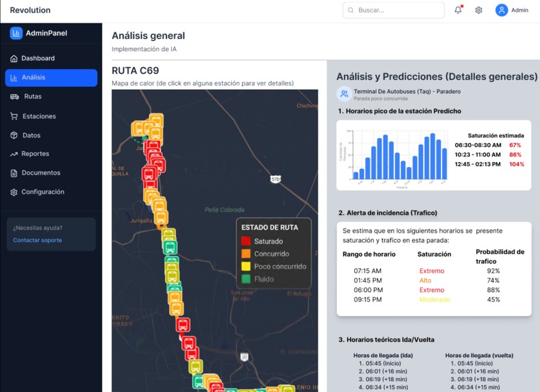Click 06:19 (+18 min) under vuelta
540x392 pixels.
475,379
